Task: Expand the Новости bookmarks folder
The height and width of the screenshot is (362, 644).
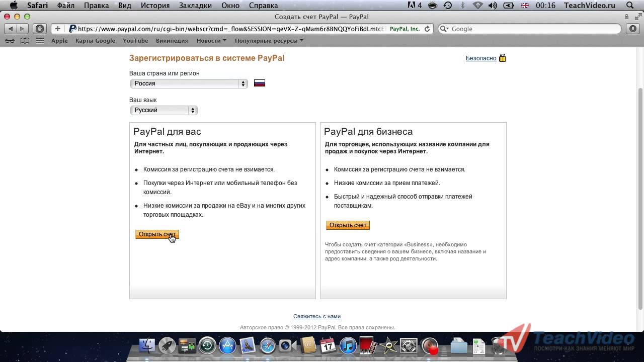Action: pos(211,41)
